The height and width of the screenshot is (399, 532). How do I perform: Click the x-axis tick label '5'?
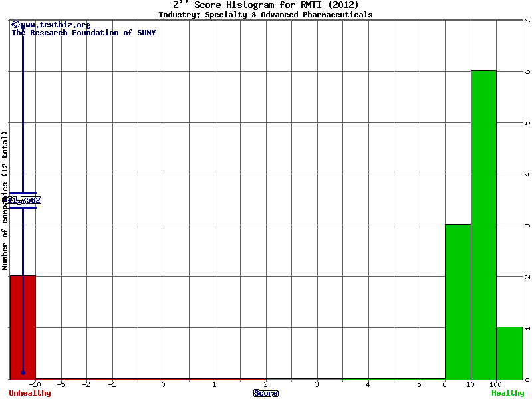420,384
